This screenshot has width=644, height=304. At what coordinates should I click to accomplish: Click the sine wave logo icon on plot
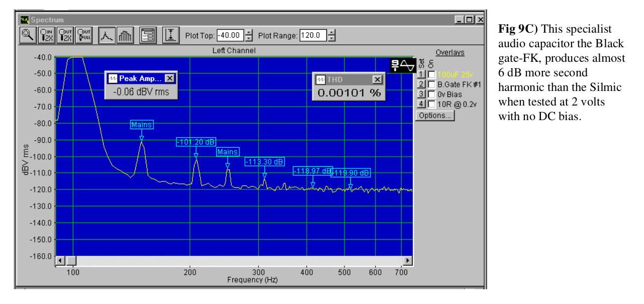pyautogui.click(x=404, y=64)
